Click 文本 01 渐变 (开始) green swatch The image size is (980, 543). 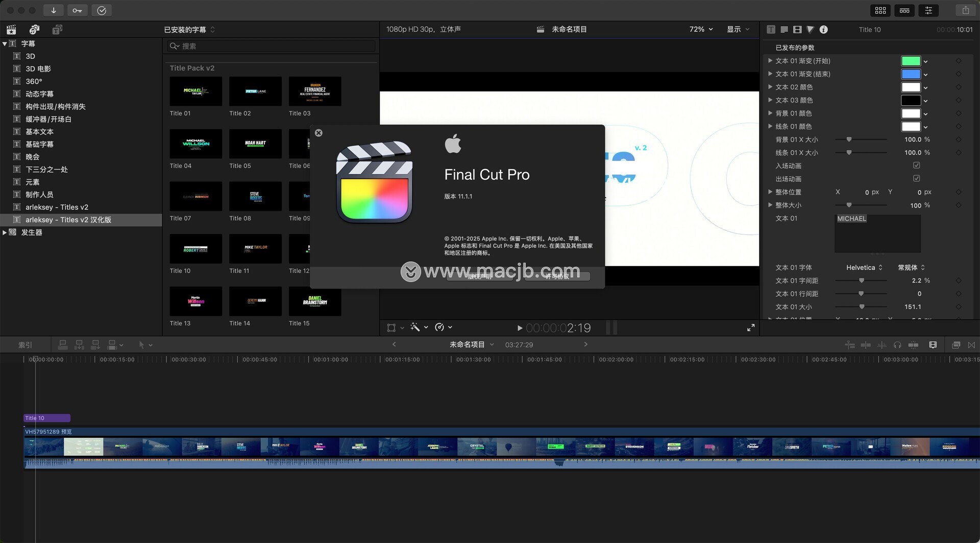pos(911,61)
